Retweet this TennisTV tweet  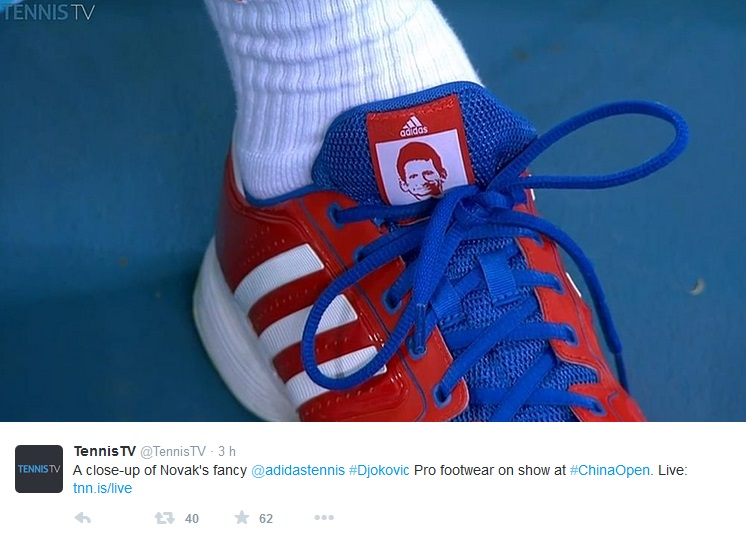point(165,518)
